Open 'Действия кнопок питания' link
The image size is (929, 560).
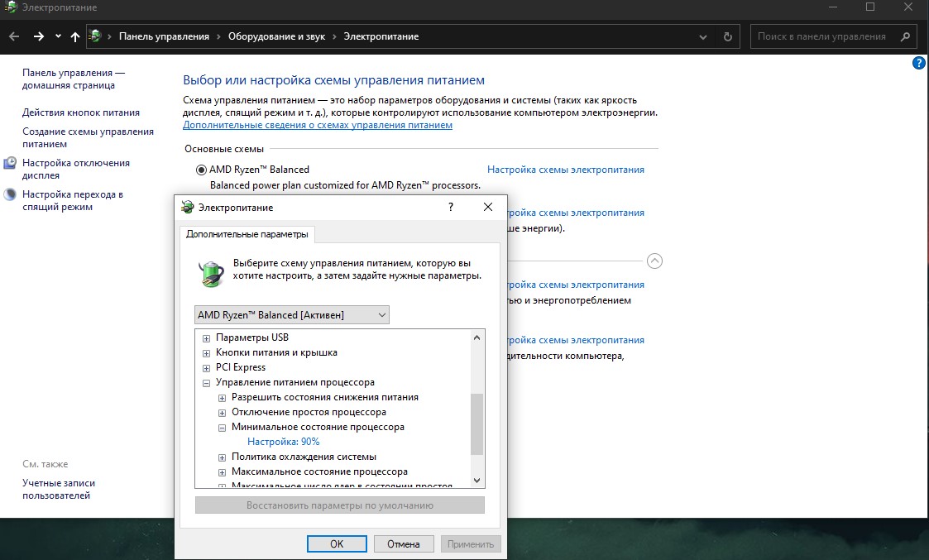pos(81,112)
